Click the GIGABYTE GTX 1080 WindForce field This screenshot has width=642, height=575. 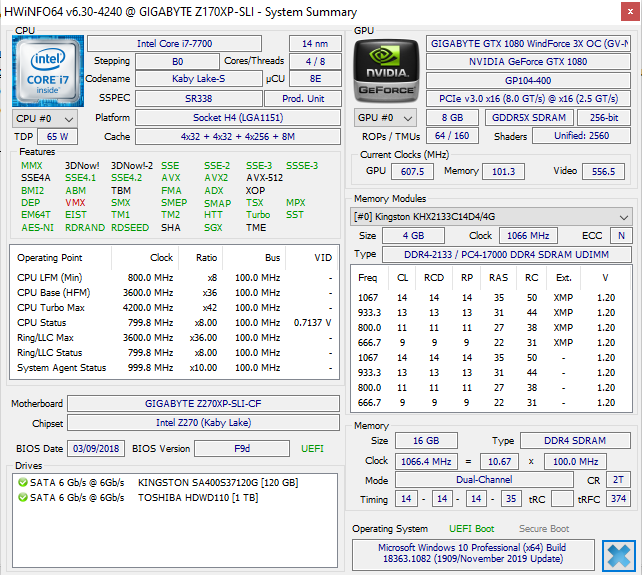tap(528, 43)
